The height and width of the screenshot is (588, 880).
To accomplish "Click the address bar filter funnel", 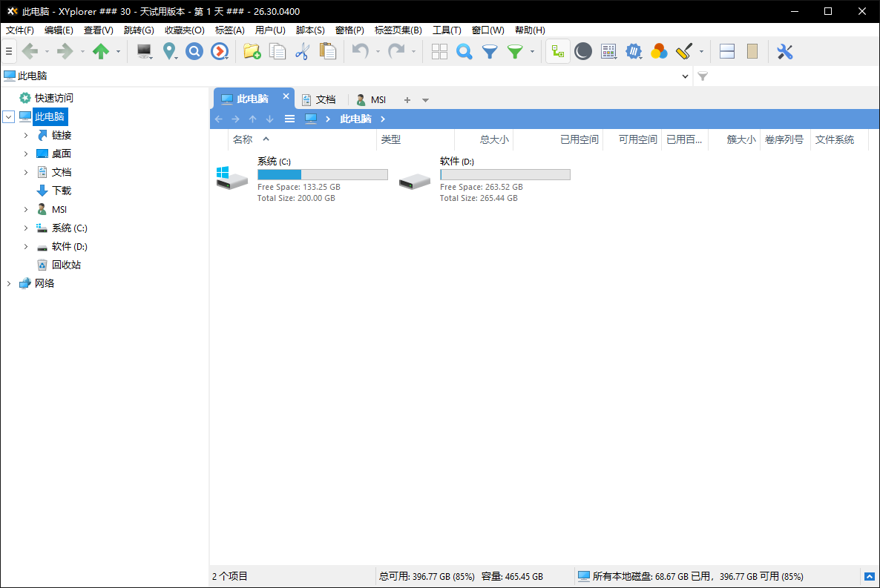I will pyautogui.click(x=703, y=76).
